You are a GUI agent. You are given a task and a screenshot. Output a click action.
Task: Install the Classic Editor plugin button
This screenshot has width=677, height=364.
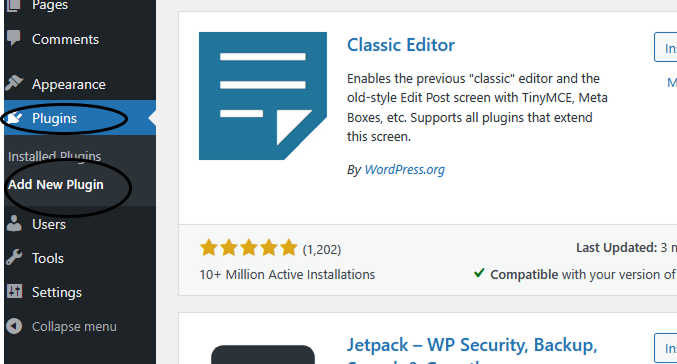point(665,47)
